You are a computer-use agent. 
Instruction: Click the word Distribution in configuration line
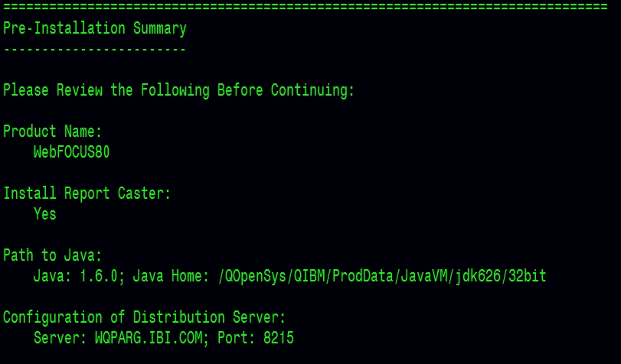178,317
